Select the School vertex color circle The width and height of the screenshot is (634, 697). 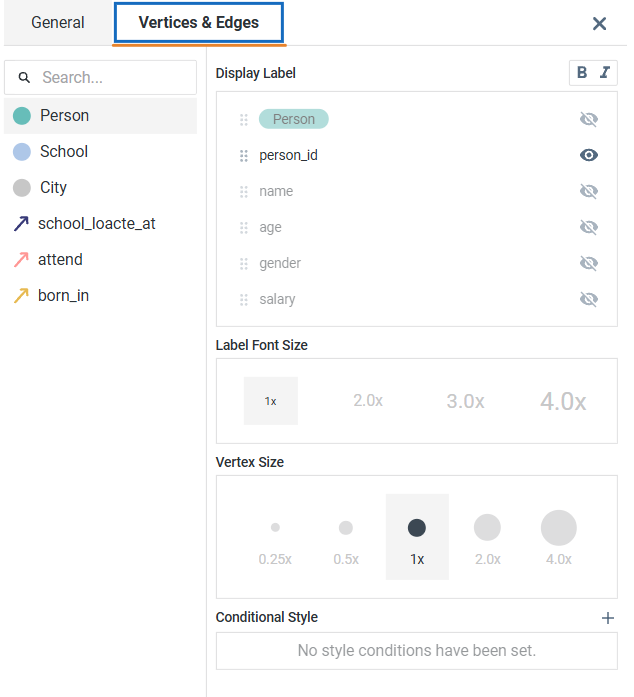pos(22,152)
